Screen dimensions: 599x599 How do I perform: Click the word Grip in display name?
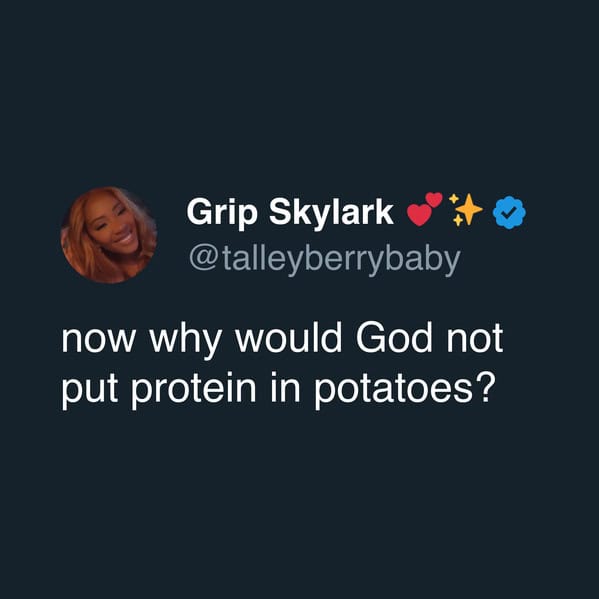[x=222, y=213]
